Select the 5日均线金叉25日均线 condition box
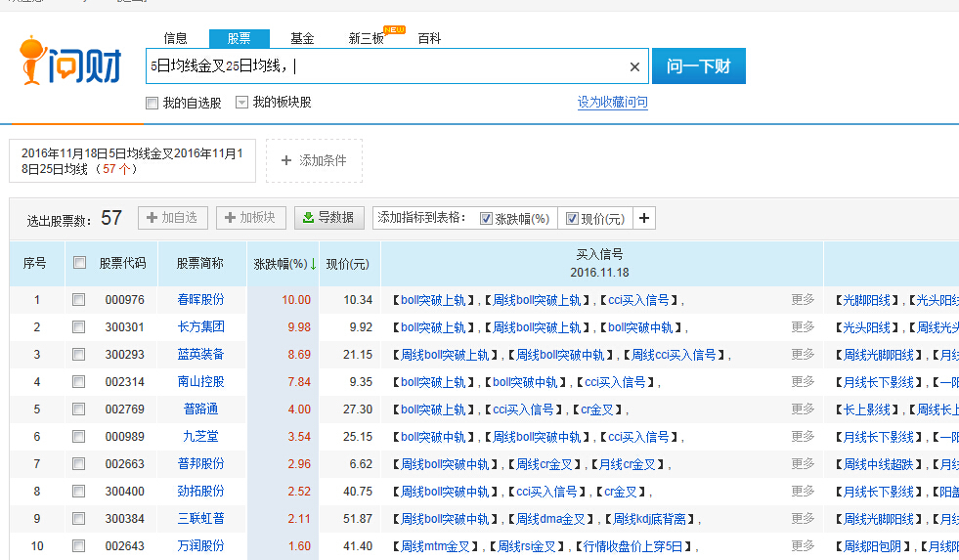The image size is (959, 560). click(x=132, y=161)
